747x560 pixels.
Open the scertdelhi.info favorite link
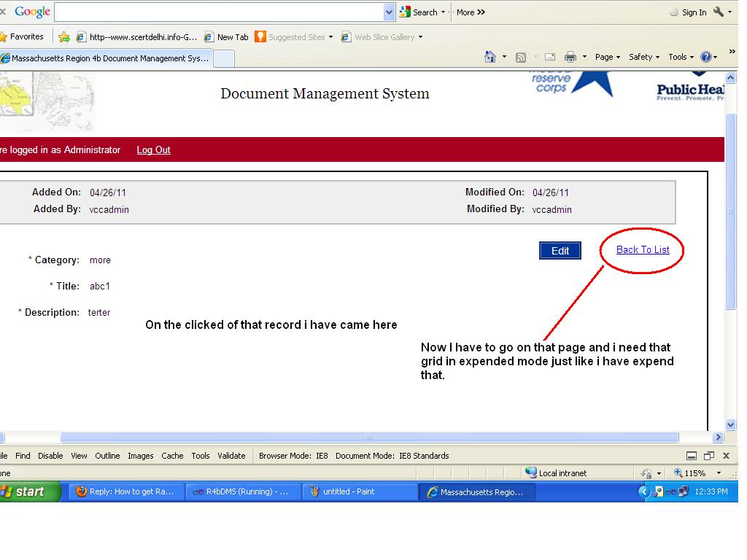click(x=136, y=36)
